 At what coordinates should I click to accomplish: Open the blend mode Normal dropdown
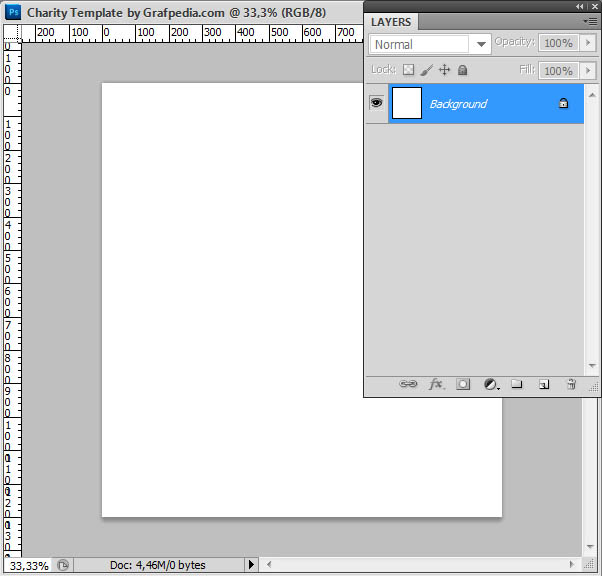click(x=430, y=44)
